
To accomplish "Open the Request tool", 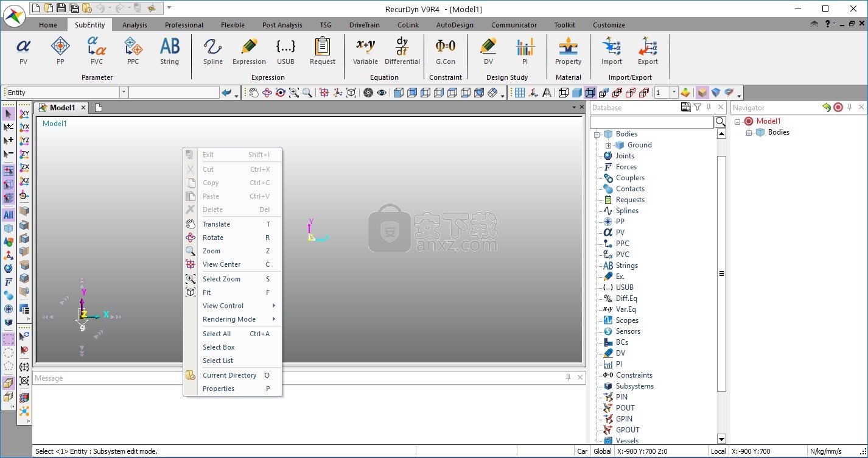I will pyautogui.click(x=323, y=51).
